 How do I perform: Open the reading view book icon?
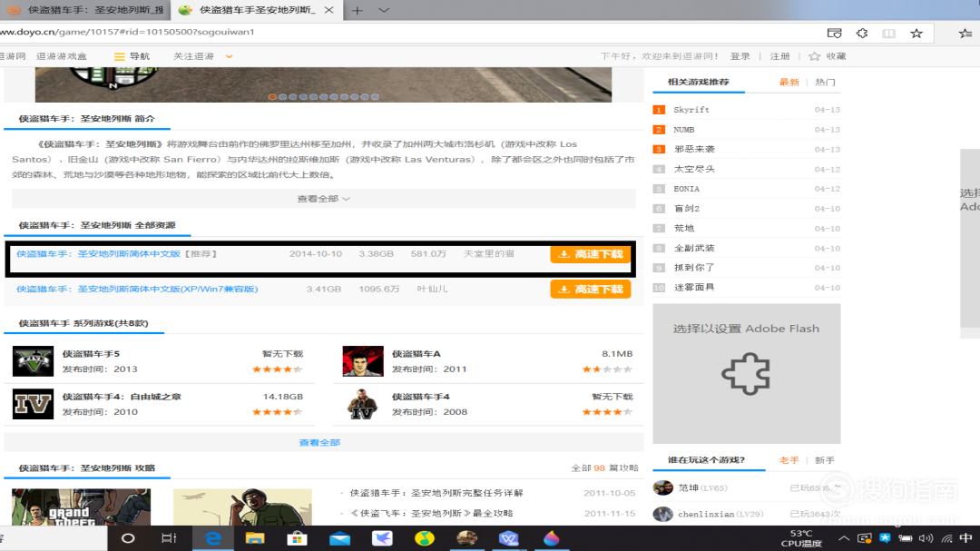coord(888,34)
